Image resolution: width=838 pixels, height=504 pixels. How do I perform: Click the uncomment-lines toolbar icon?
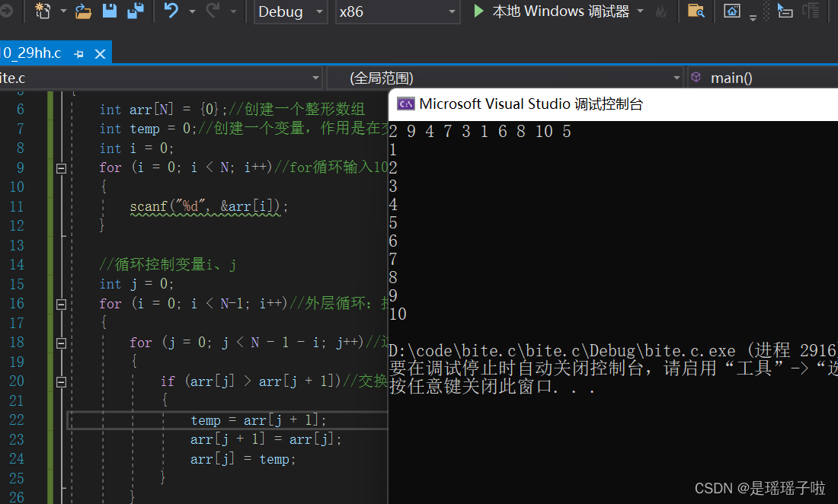click(811, 11)
